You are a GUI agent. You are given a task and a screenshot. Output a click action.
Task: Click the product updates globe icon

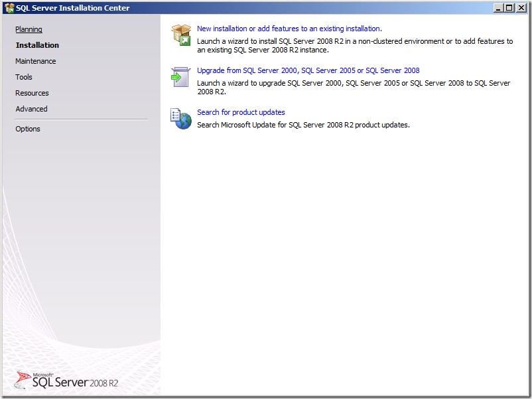(x=181, y=119)
